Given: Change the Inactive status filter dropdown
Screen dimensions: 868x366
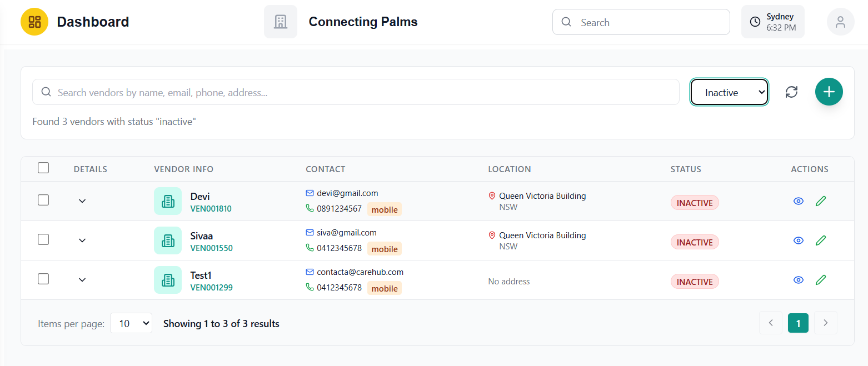Looking at the screenshot, I should coord(729,92).
